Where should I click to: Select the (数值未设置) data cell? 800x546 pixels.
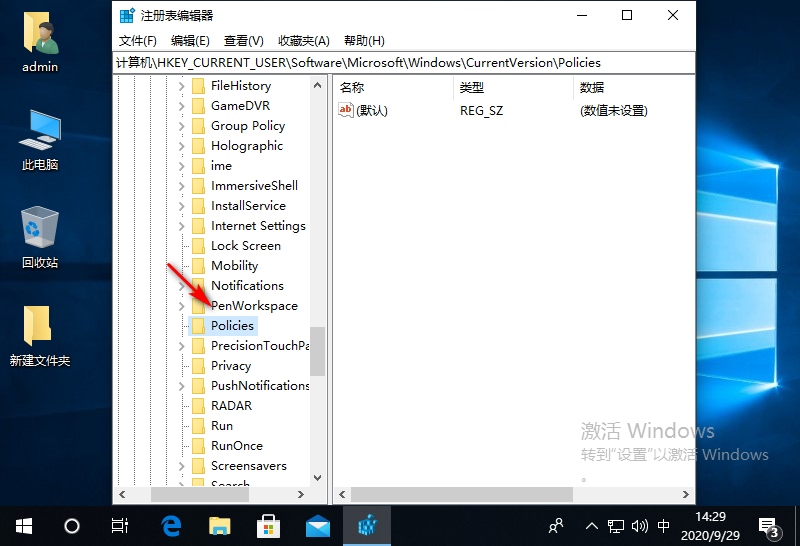[x=613, y=111]
